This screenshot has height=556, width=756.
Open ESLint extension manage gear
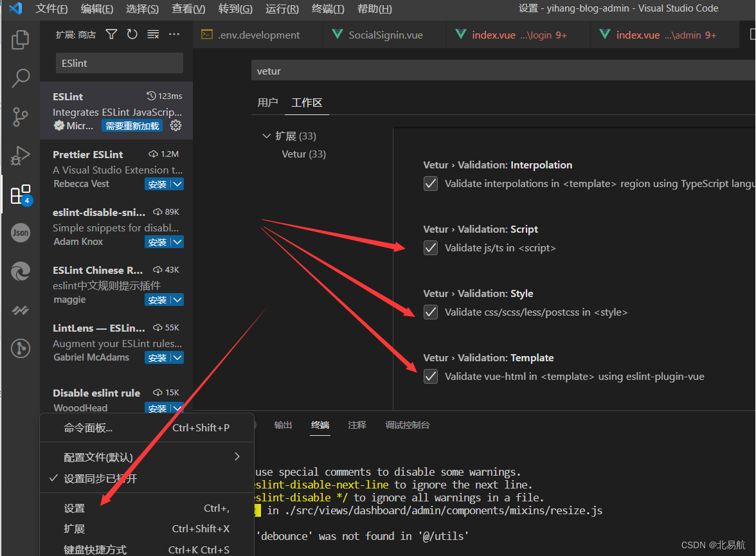click(176, 125)
